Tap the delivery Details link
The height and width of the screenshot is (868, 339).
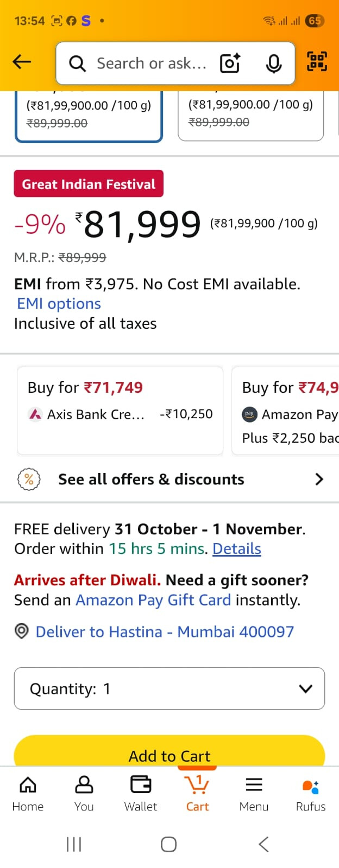[x=237, y=549]
